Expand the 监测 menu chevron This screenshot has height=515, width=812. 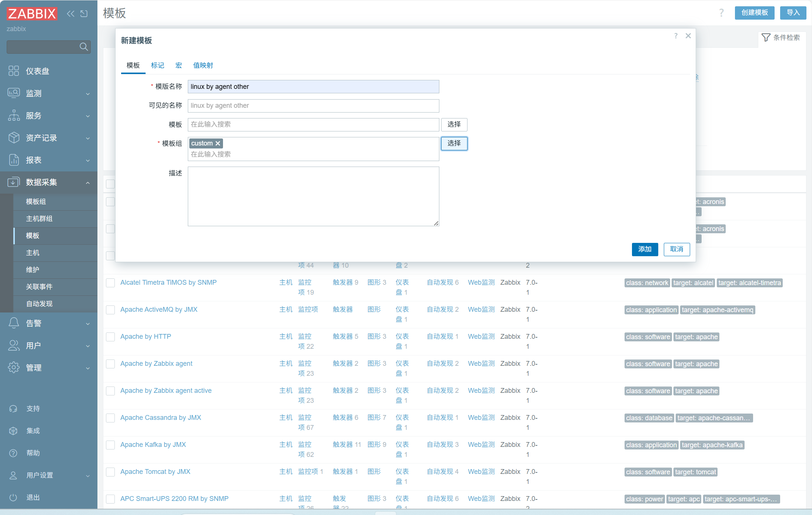(x=88, y=94)
